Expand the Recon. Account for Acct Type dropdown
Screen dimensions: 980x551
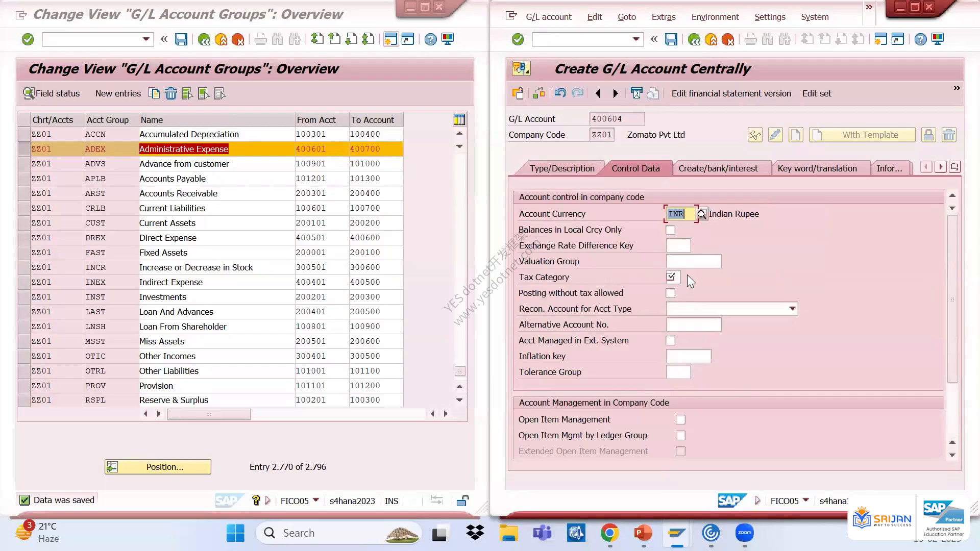(792, 309)
